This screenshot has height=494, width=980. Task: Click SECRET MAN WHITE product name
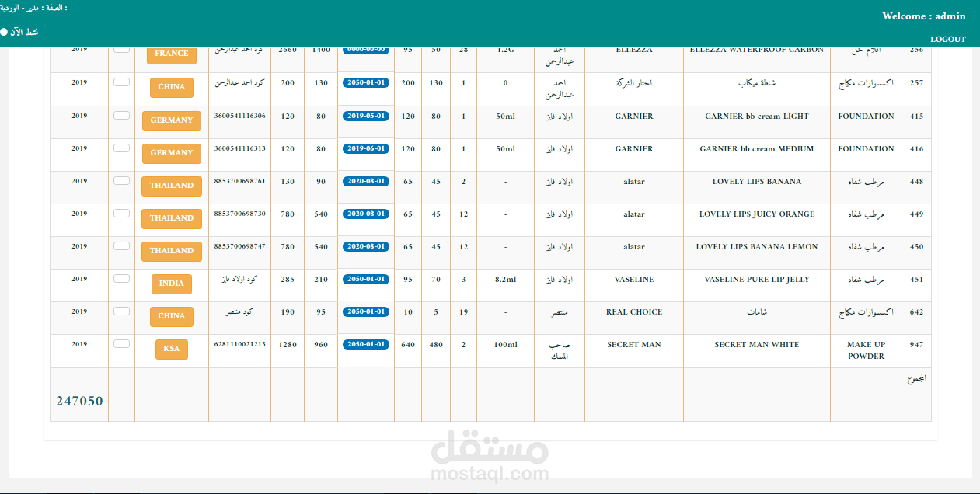pos(757,345)
